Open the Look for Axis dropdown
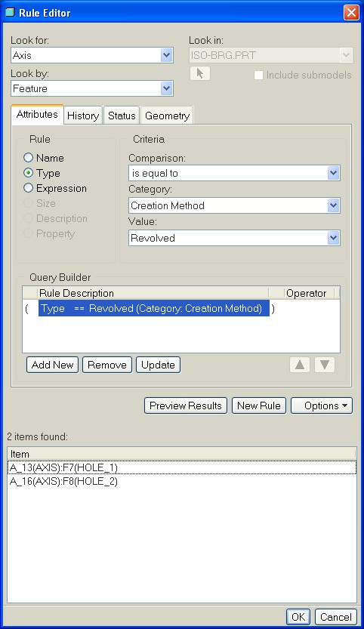The height and width of the screenshot is (629, 364). coord(92,55)
